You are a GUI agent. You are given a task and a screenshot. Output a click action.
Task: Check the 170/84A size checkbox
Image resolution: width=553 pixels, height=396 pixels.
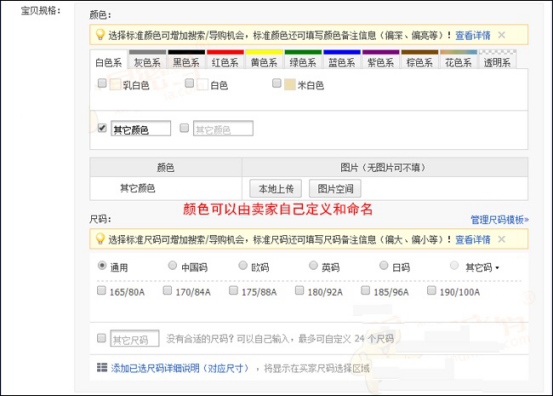pyautogui.click(x=167, y=291)
